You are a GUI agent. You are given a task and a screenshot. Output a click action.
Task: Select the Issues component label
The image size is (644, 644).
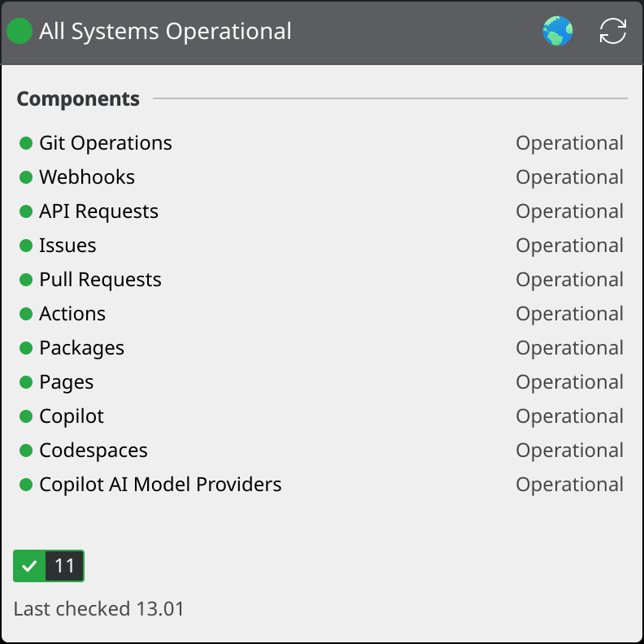[x=67, y=246]
